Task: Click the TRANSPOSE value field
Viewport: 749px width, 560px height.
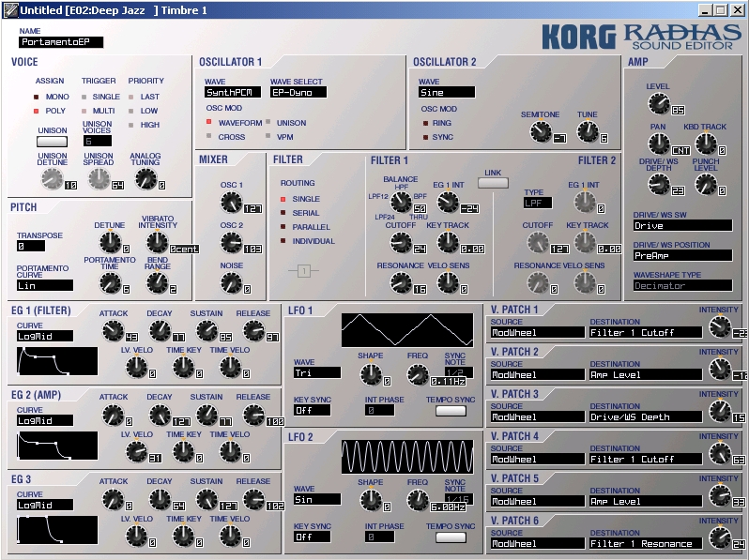Action: [x=31, y=246]
